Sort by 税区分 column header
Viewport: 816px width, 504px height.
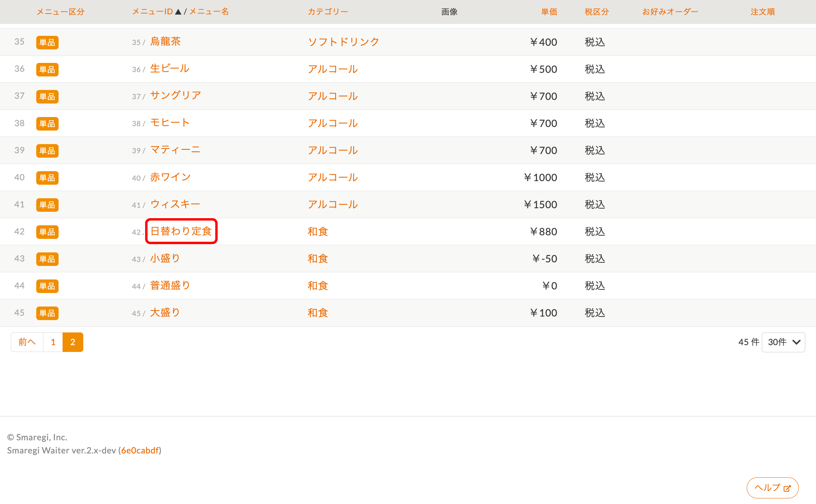pos(597,12)
